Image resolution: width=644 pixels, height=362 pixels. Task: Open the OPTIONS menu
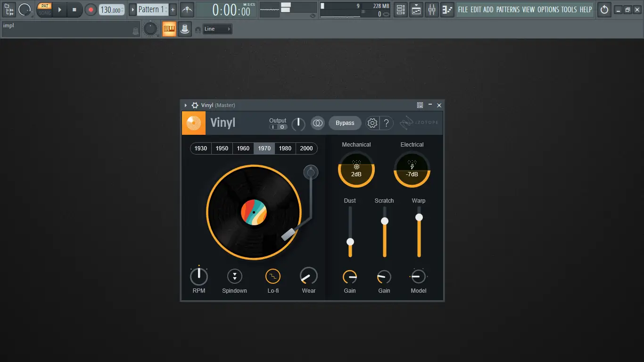coord(548,9)
